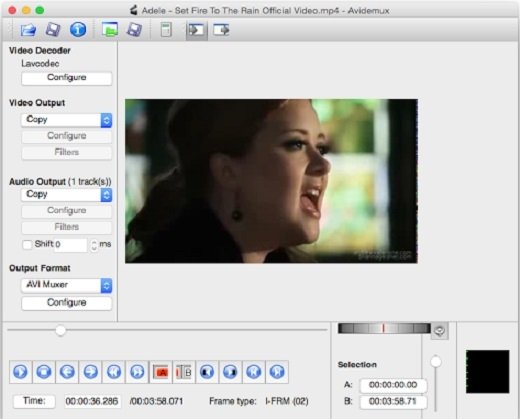Go to the last frame

tap(277, 372)
